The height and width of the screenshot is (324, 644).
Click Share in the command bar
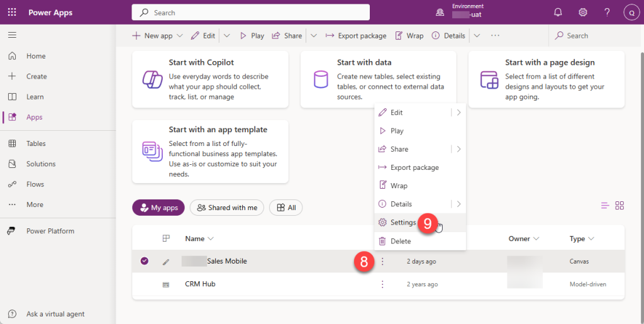pyautogui.click(x=287, y=36)
